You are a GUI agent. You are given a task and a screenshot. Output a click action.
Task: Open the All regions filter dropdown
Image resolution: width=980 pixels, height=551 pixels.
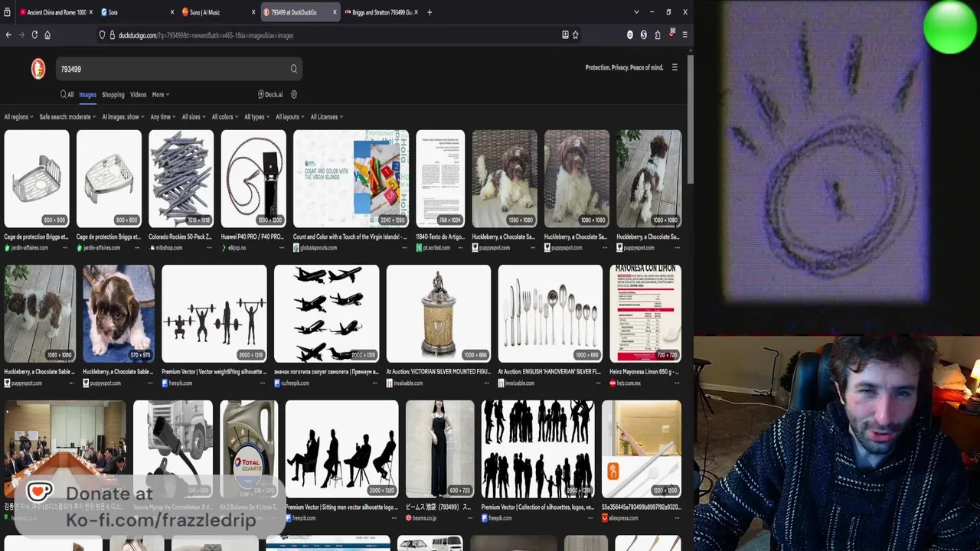(x=18, y=117)
